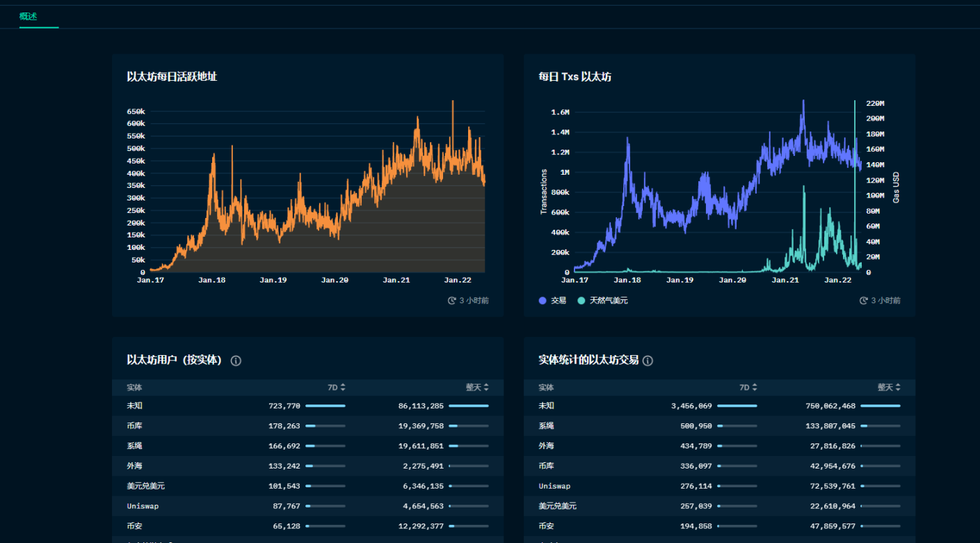Toggle 天然气美元 series label in chart legend
Image resolution: width=980 pixels, height=543 pixels.
click(609, 301)
